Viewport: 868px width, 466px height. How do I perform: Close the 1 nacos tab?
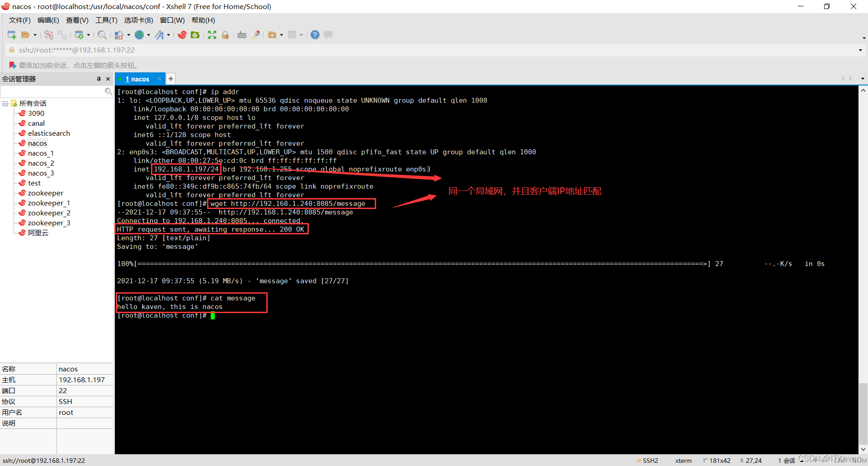tap(159, 79)
